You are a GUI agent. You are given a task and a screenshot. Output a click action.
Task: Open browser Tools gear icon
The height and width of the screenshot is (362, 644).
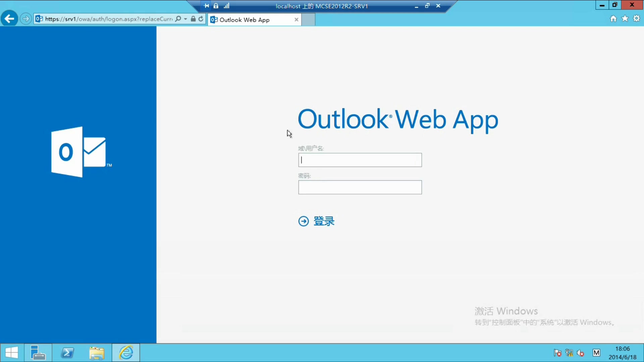tap(637, 19)
